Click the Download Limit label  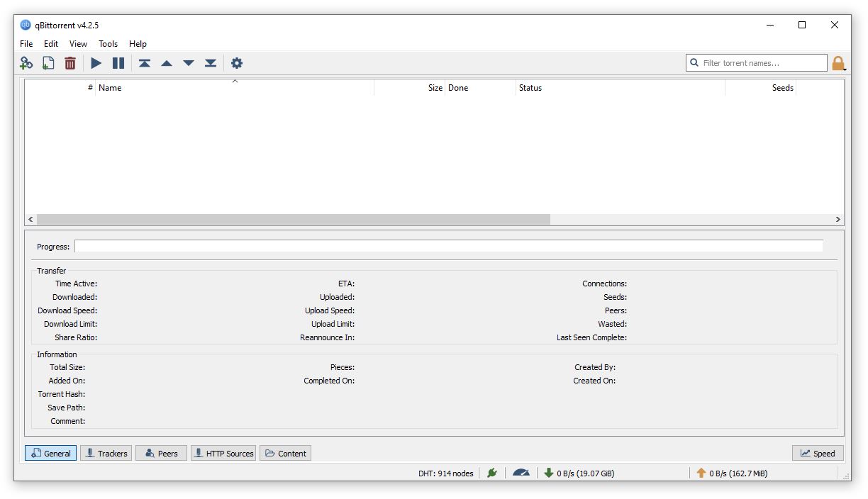click(71, 324)
